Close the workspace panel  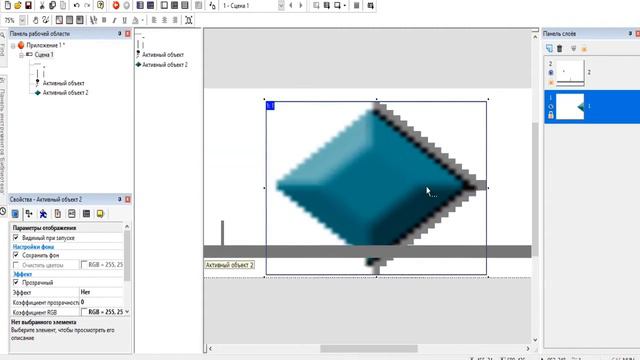(x=128, y=33)
